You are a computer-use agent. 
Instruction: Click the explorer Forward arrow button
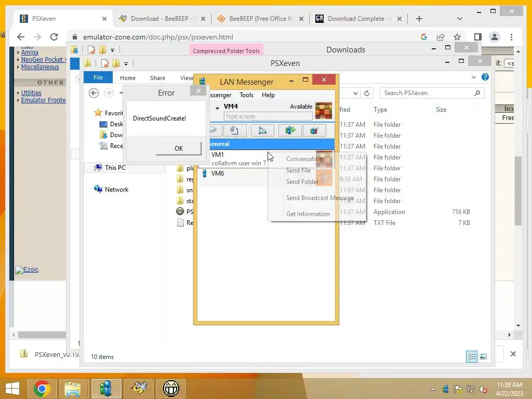coord(109,93)
